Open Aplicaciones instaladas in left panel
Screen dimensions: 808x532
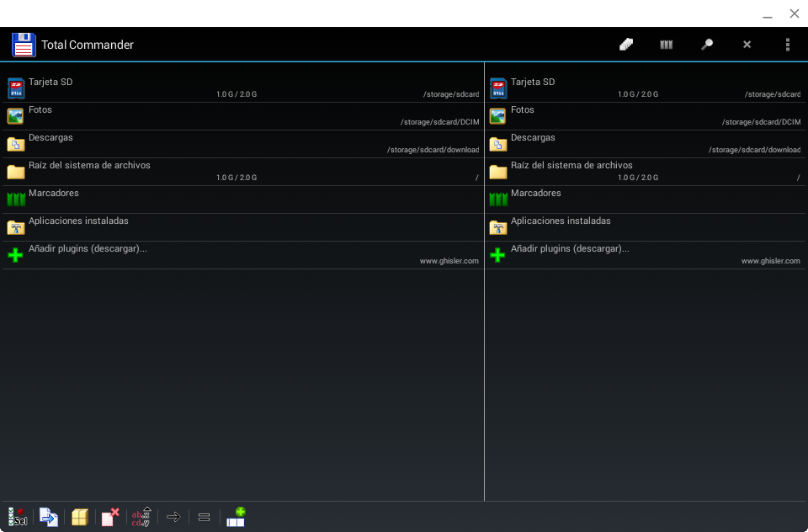(x=242, y=227)
